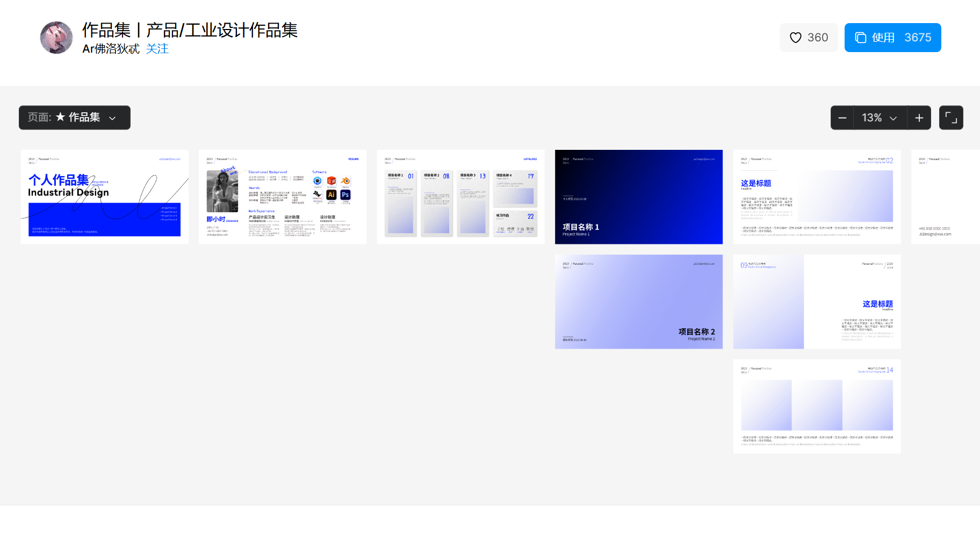Select page 09 这是标题 thumbnail

pos(817,302)
